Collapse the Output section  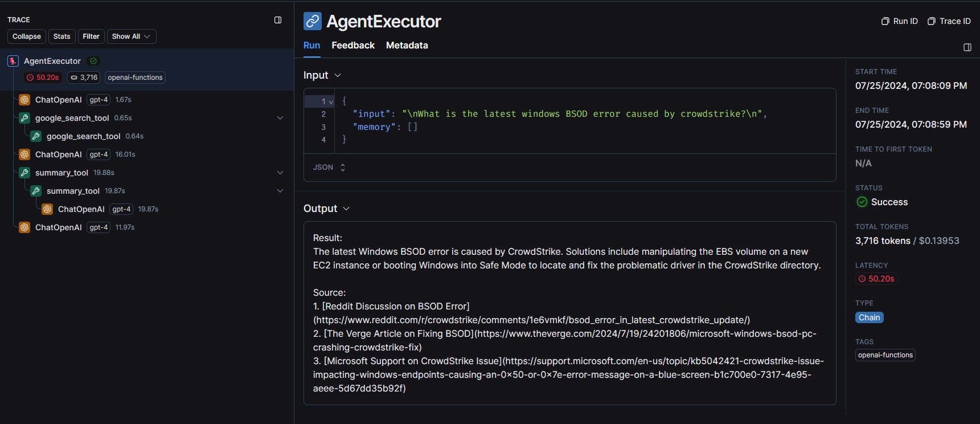pos(346,209)
